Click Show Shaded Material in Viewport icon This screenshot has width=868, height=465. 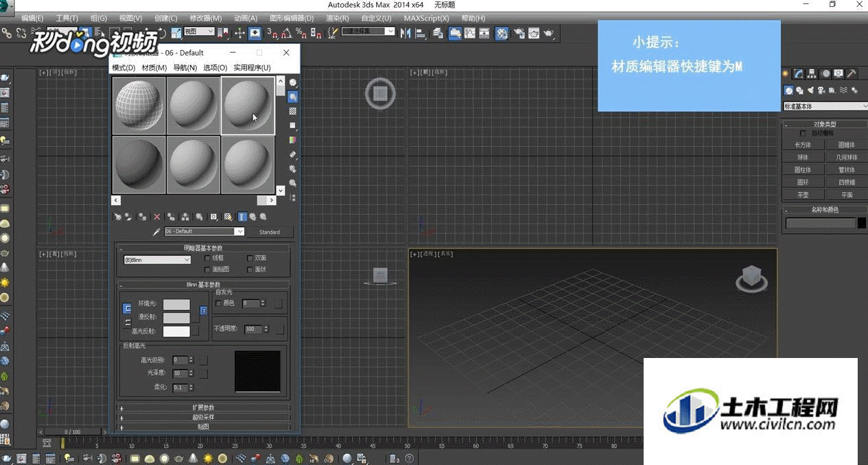pos(228,217)
